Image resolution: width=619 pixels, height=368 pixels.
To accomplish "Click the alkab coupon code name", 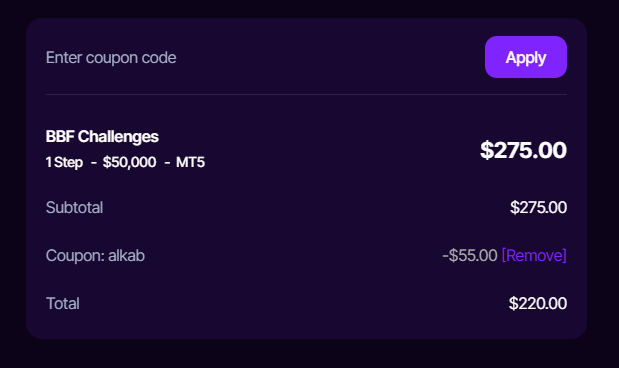I will point(126,256).
